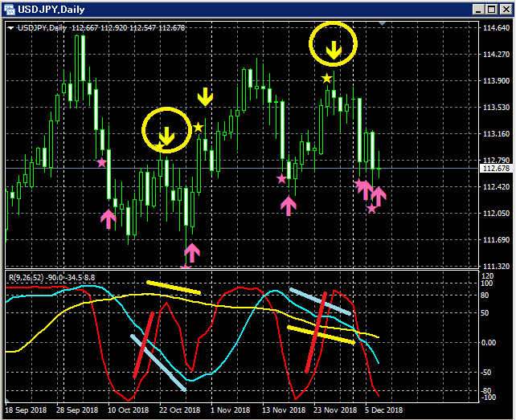516x420 pixels.
Task: Click the thick yellow trendline at the indicator top
Action: 174,287
